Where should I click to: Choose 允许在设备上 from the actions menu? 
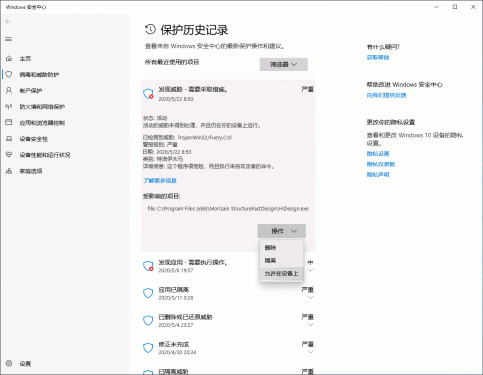tap(282, 274)
